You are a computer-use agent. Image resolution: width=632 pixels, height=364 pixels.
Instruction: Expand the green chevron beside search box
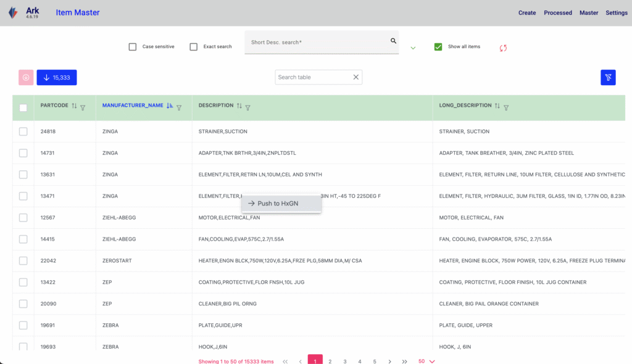[413, 48]
